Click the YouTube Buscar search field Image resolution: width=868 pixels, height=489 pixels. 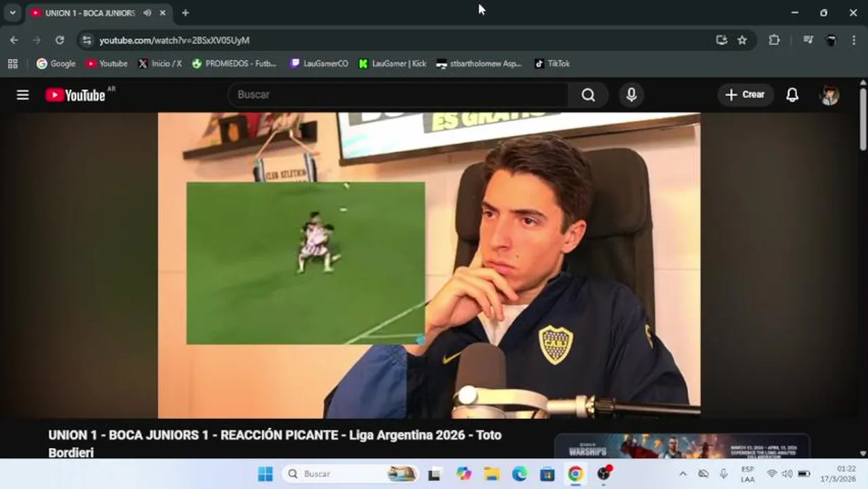398,94
